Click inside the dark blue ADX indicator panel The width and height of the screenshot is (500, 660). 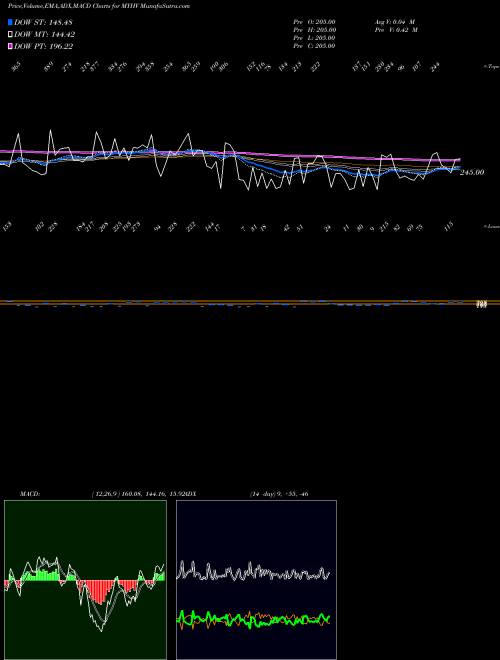tap(256, 580)
